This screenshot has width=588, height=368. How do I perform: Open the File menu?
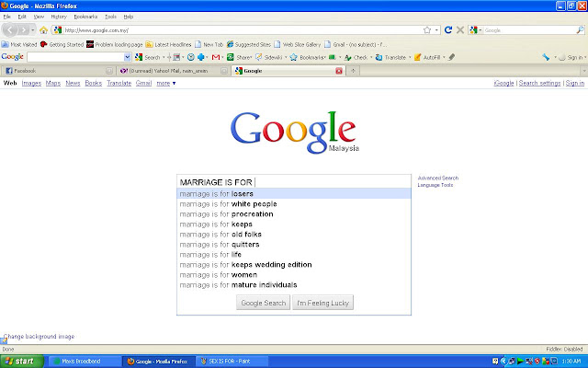[x=7, y=17]
